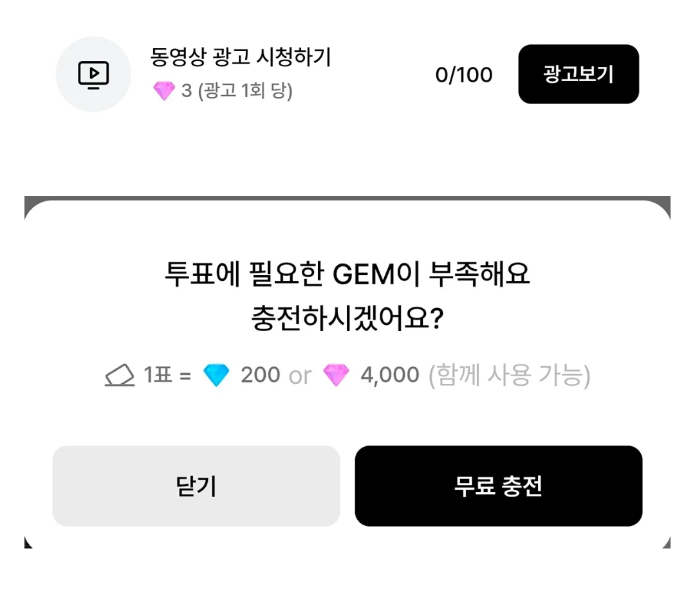Tap the 무료 충전 button

[498, 486]
